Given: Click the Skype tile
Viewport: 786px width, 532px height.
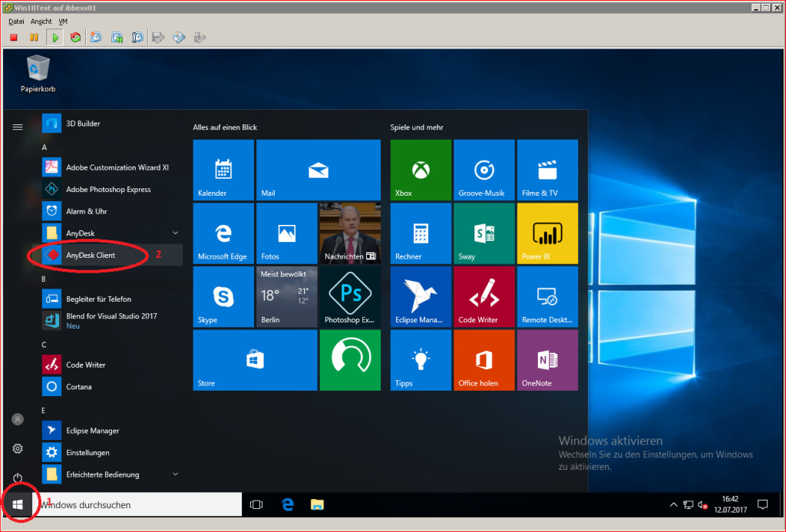Looking at the screenshot, I should click(x=223, y=297).
